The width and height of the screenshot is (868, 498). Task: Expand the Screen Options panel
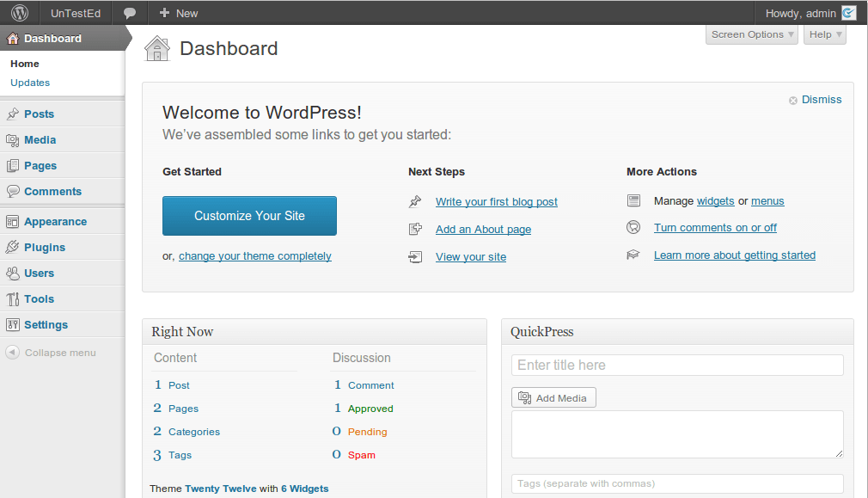(x=752, y=34)
